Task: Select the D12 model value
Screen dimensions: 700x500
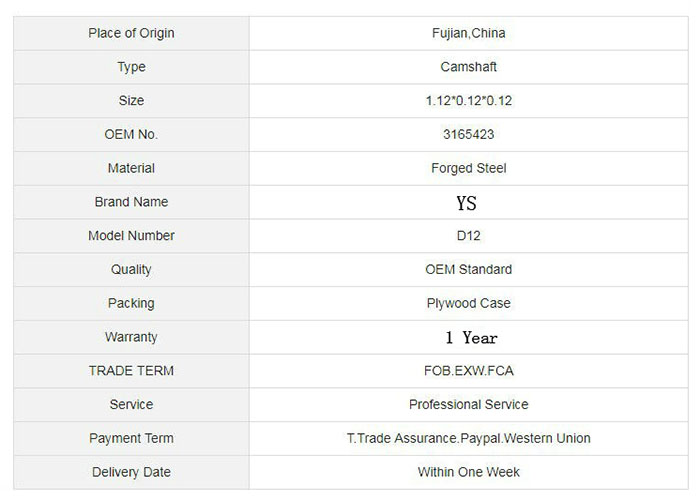Action: [x=468, y=236]
